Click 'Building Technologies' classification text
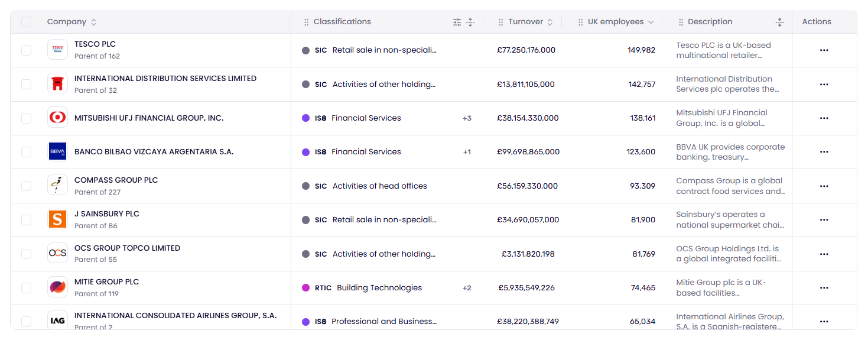This screenshot has width=868, height=340. click(379, 288)
